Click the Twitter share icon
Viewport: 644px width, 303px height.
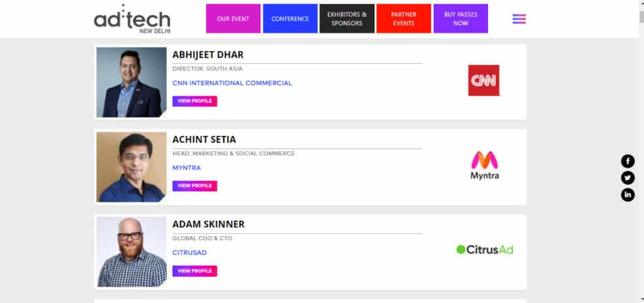pyautogui.click(x=628, y=178)
